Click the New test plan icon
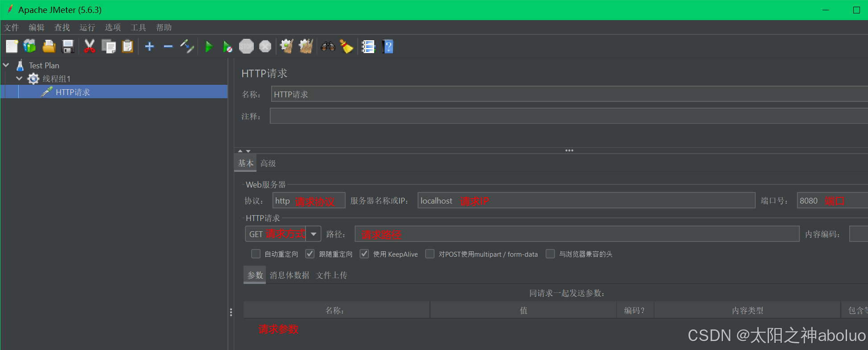Image resolution: width=868 pixels, height=350 pixels. (x=12, y=46)
